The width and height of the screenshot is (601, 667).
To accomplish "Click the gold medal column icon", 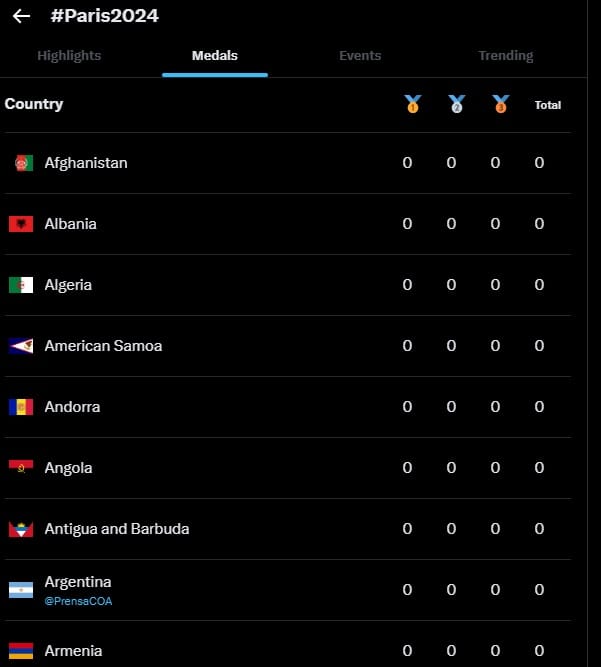I will point(413,104).
